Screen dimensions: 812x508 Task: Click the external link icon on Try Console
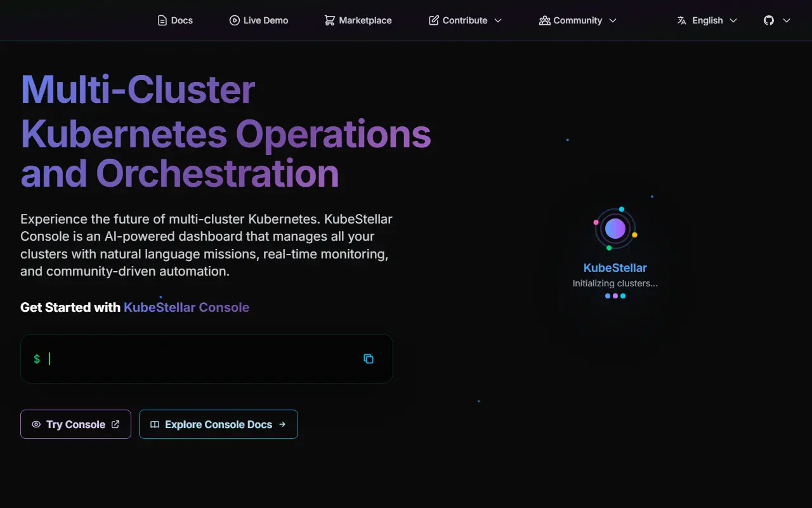pos(115,424)
